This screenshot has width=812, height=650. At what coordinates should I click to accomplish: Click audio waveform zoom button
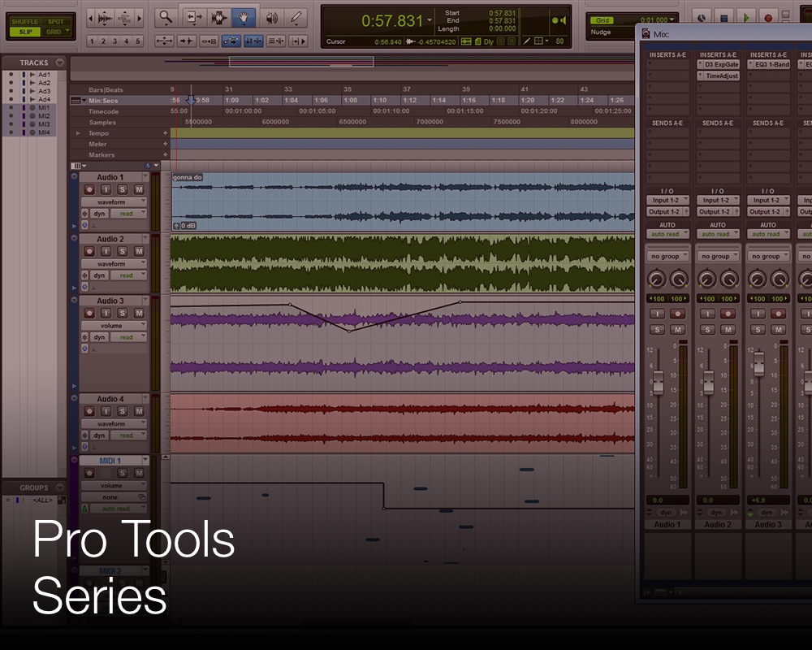point(105,19)
